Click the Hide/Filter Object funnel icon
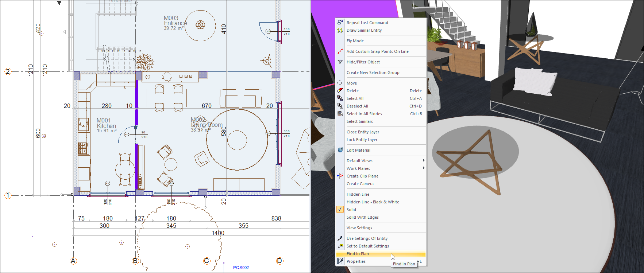The image size is (644, 273). (x=340, y=62)
